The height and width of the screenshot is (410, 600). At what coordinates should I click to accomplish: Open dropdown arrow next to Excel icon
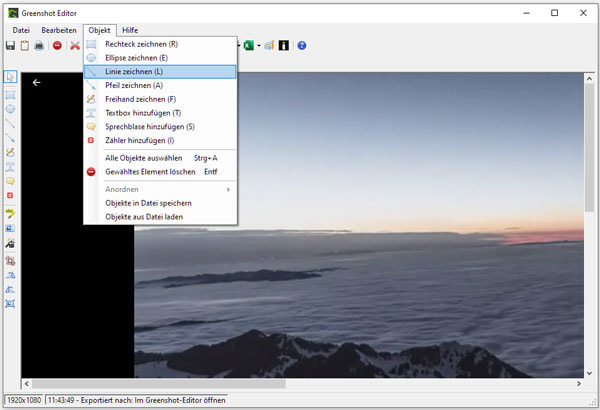258,46
